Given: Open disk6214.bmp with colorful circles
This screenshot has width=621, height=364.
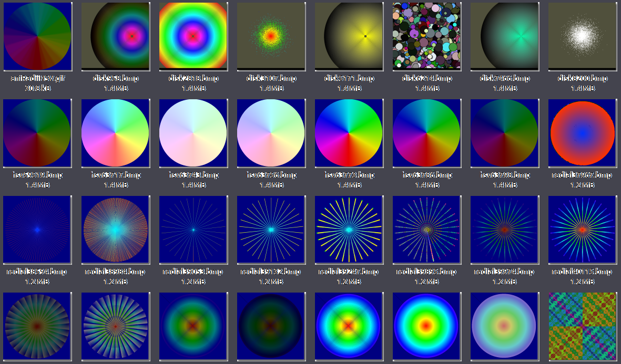Looking at the screenshot, I should pyautogui.click(x=426, y=36).
